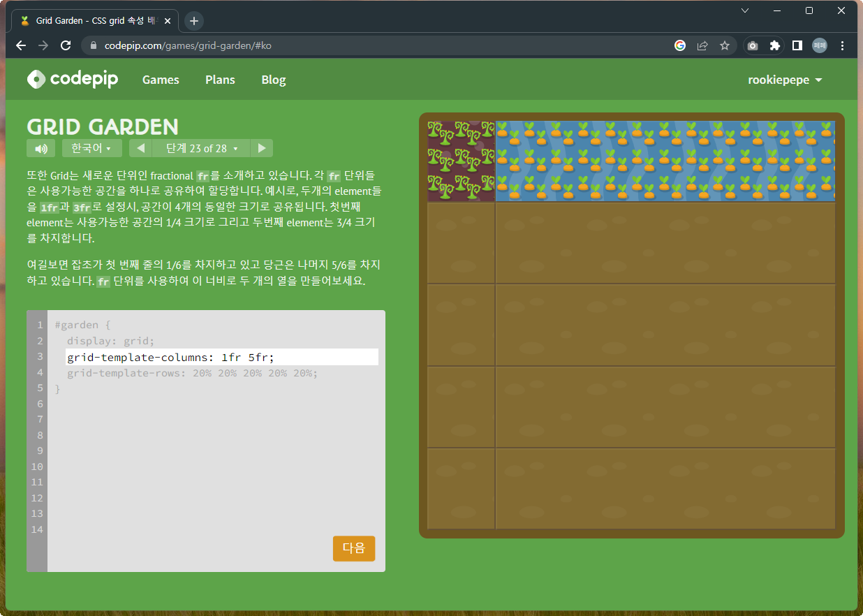
Task: Expand the rookiepepe account menu
Action: (785, 80)
